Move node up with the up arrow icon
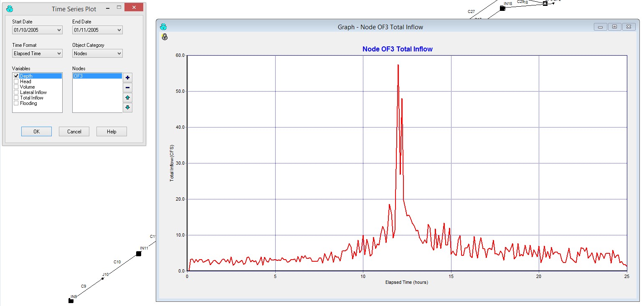This screenshot has height=306, width=644. (x=128, y=98)
